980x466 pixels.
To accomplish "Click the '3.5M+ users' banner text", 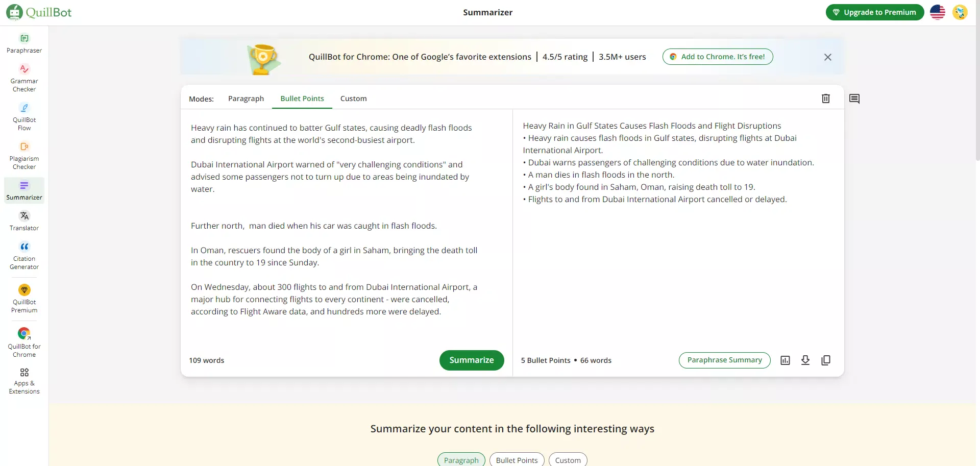I will click(x=622, y=57).
